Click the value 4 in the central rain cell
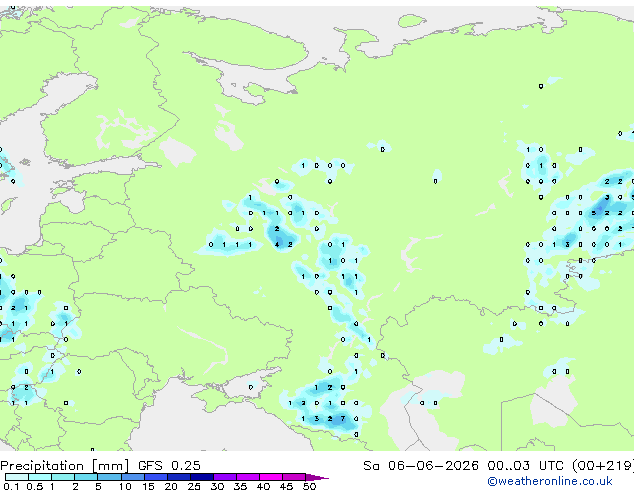Image resolution: width=634 pixels, height=490 pixels. 277,245
